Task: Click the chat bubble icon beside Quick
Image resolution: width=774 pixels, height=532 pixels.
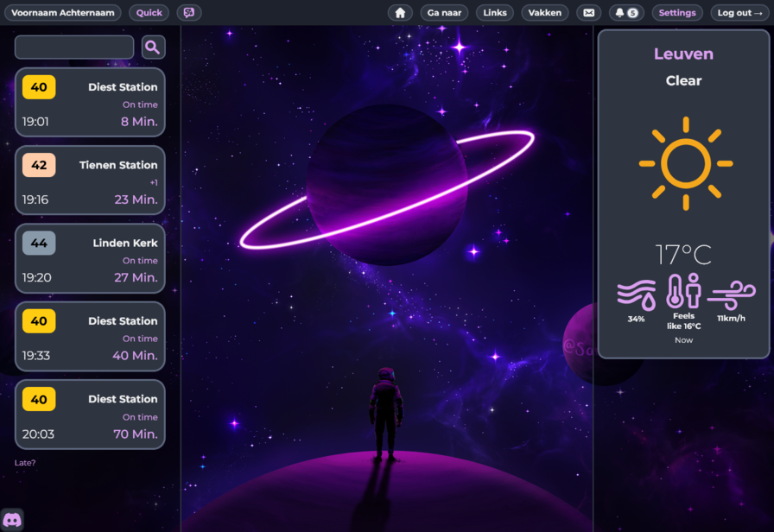Action: coord(189,13)
